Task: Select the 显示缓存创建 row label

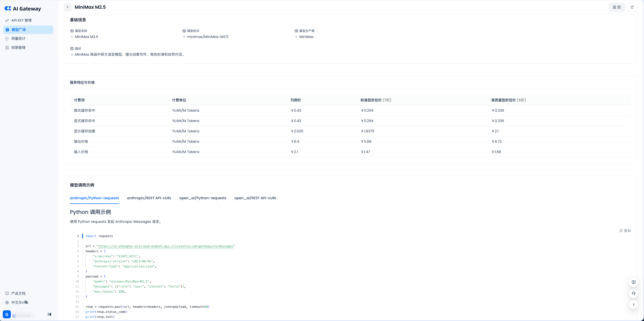Action: pyautogui.click(x=84, y=131)
